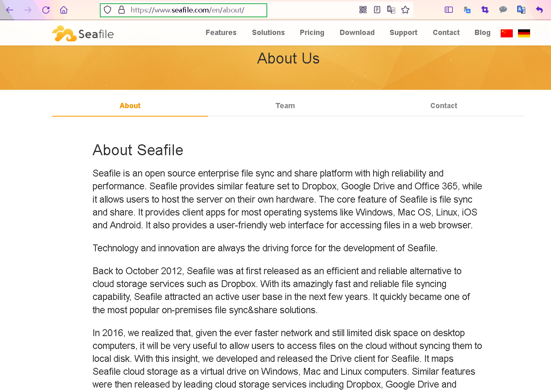Switch to the Contact tab
The width and height of the screenshot is (551, 392).
pyautogui.click(x=444, y=106)
